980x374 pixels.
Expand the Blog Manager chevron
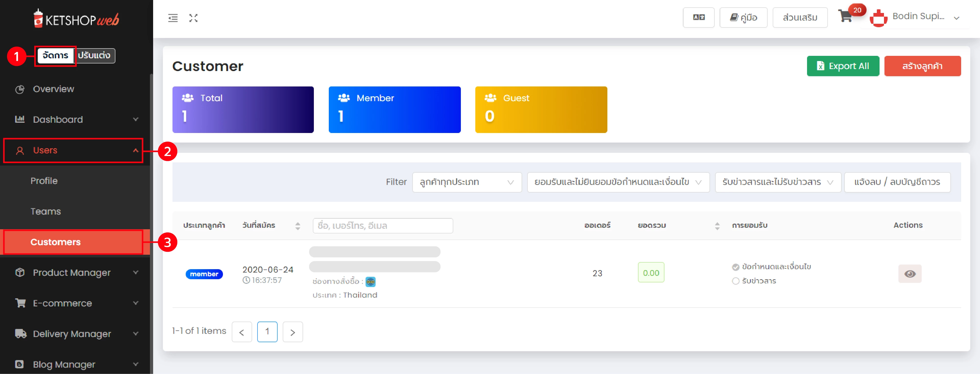[135, 364]
